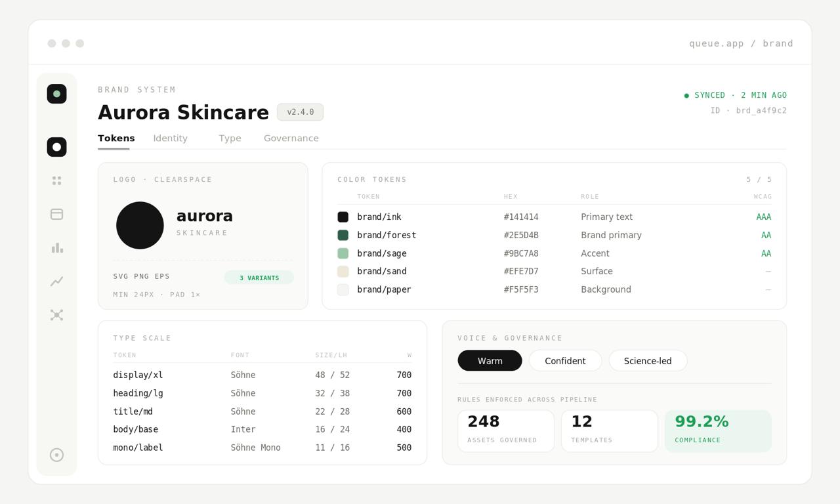840x504 pixels.
Task: Click the Söhne Mono font cell
Action: (255, 448)
